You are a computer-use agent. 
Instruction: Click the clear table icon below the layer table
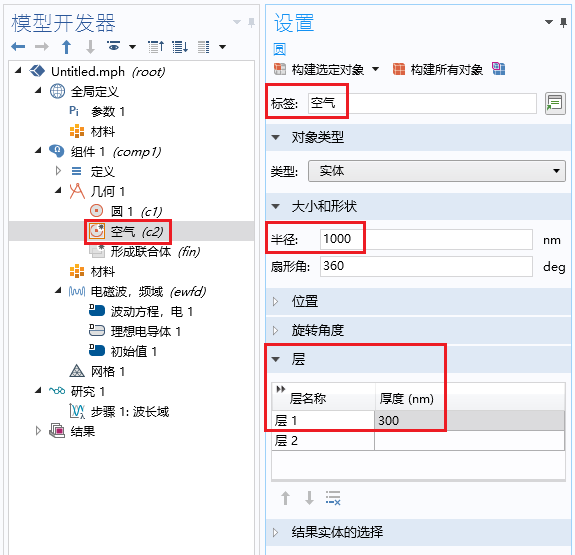click(333, 498)
